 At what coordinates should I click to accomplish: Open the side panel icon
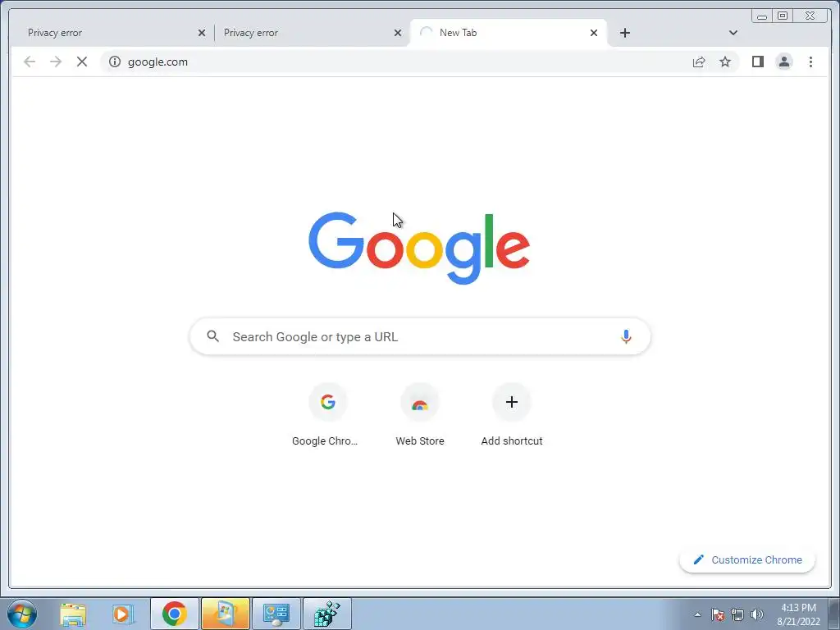pos(757,62)
